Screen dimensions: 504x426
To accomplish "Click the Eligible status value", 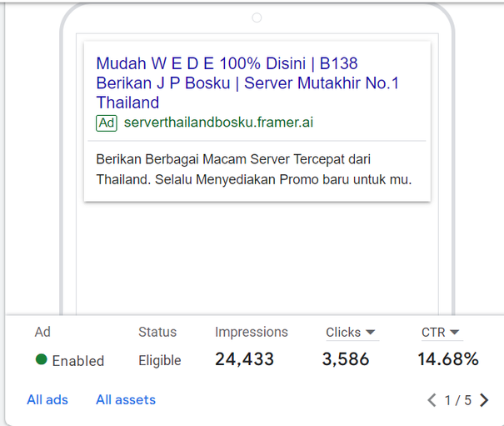I will [160, 361].
